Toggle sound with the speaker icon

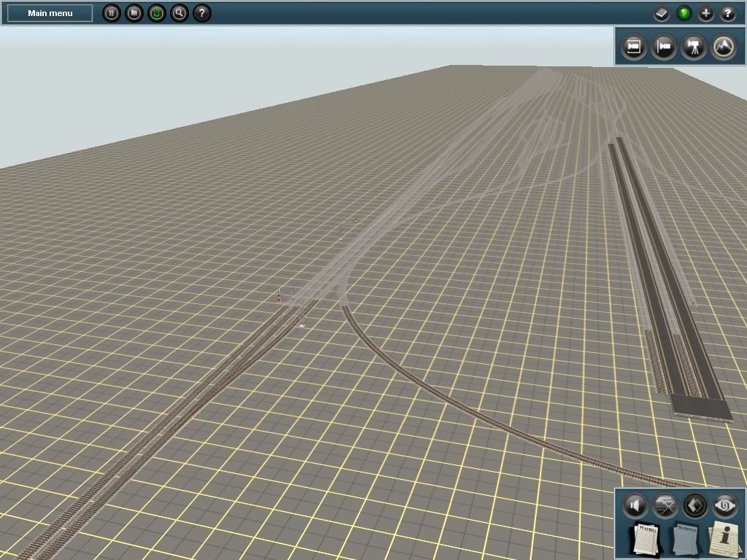click(x=635, y=505)
